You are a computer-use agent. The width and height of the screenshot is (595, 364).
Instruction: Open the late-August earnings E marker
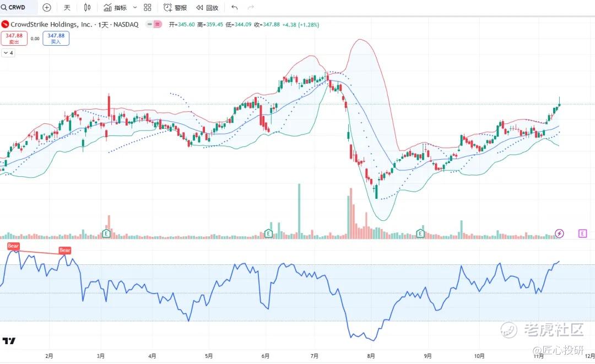coord(420,233)
